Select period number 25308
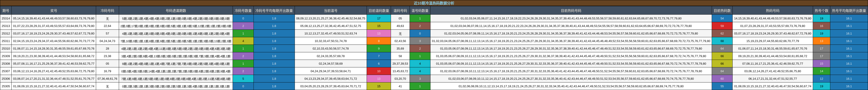Viewport: 868px width, 90px height. tap(6, 64)
